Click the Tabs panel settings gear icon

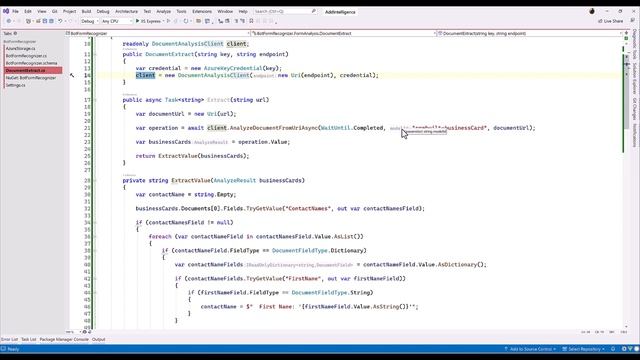click(x=16, y=33)
